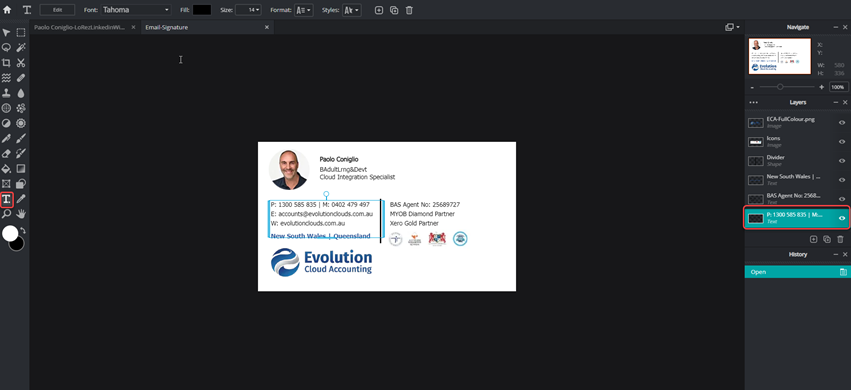
Task: Close the Paolo Coniglio-LoRezLinkedin document tab
Action: click(134, 27)
